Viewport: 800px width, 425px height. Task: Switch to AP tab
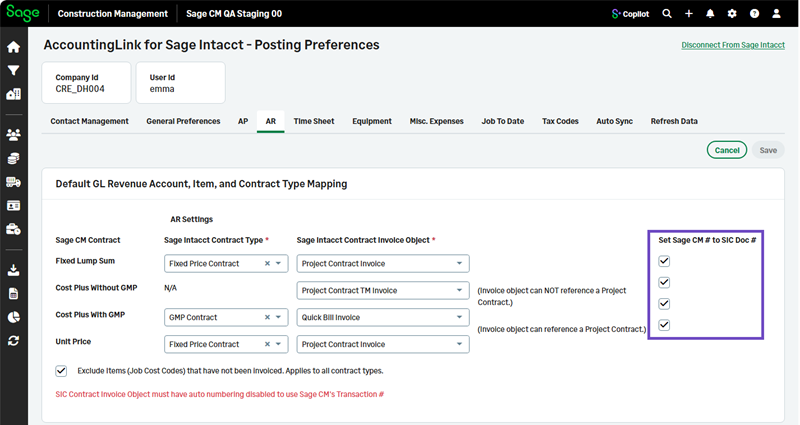(x=243, y=121)
